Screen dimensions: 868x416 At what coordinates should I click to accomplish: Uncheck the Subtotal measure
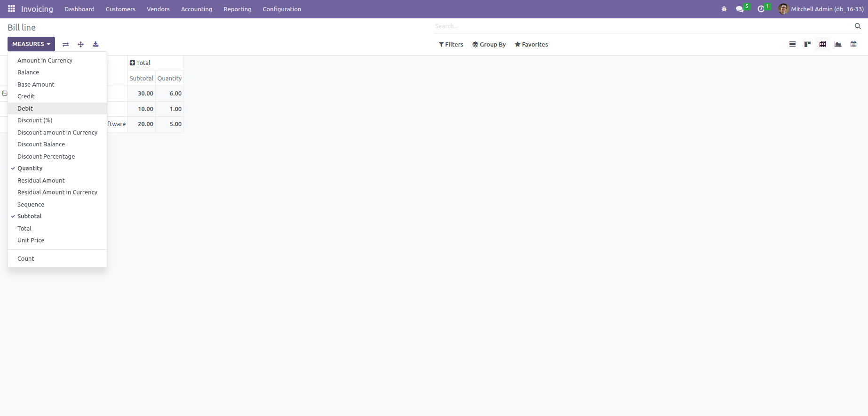coord(57,216)
